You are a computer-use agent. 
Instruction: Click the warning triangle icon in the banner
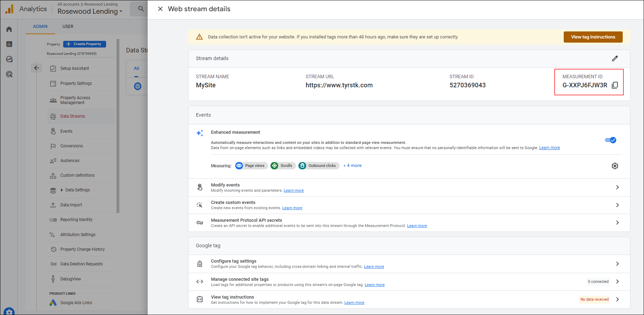(199, 37)
